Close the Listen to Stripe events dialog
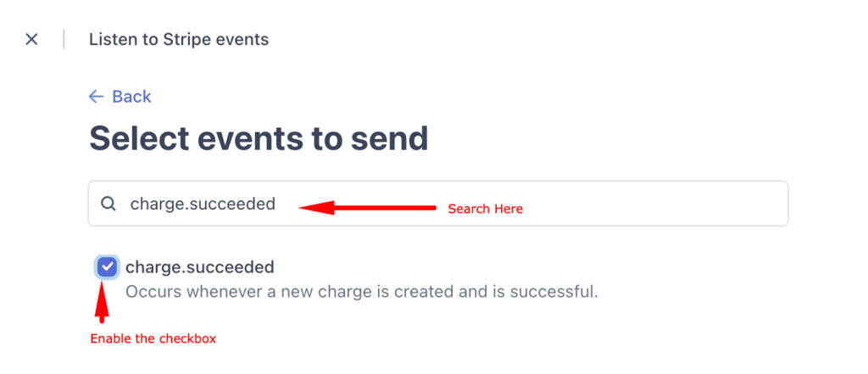 point(31,39)
